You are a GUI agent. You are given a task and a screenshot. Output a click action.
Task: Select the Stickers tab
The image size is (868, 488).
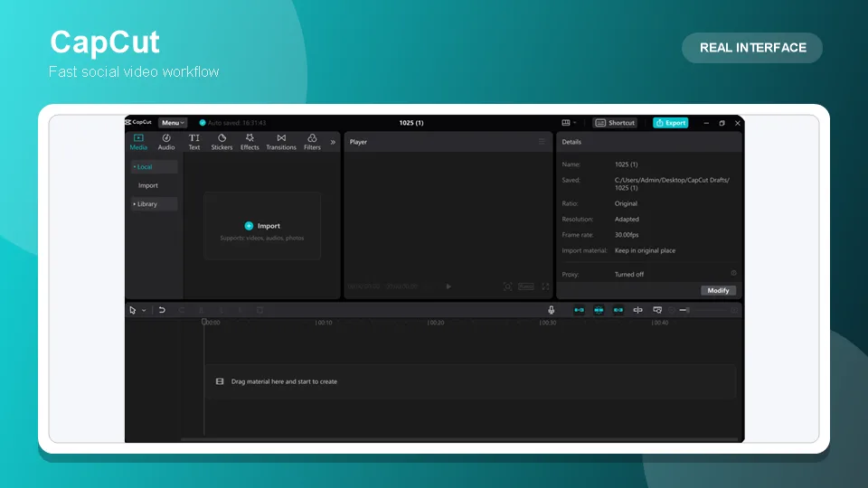222,142
